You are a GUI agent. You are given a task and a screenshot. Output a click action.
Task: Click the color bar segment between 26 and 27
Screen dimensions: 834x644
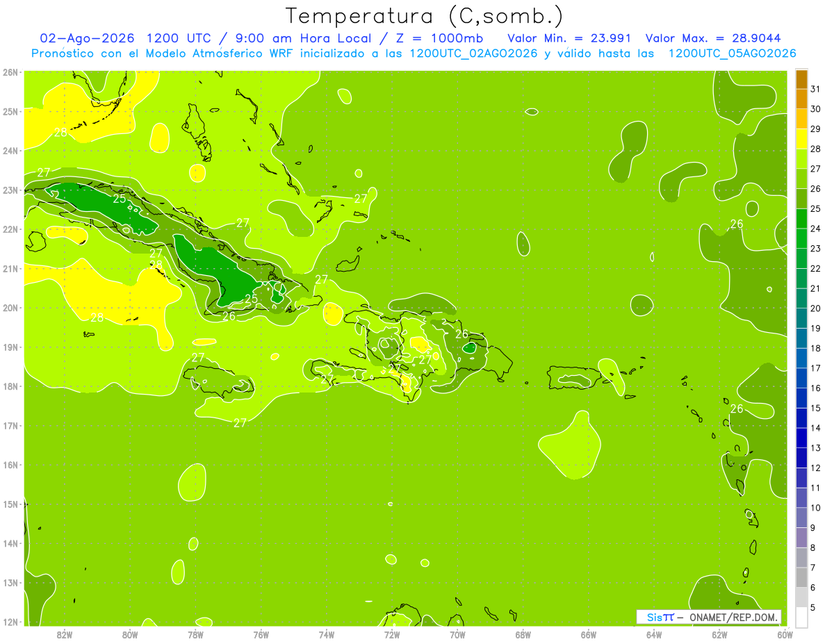coord(801,179)
